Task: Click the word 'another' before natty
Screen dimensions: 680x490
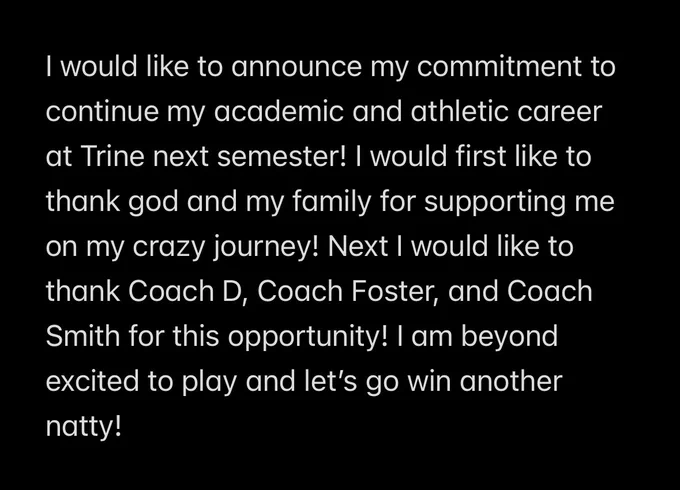Action: coord(511,381)
